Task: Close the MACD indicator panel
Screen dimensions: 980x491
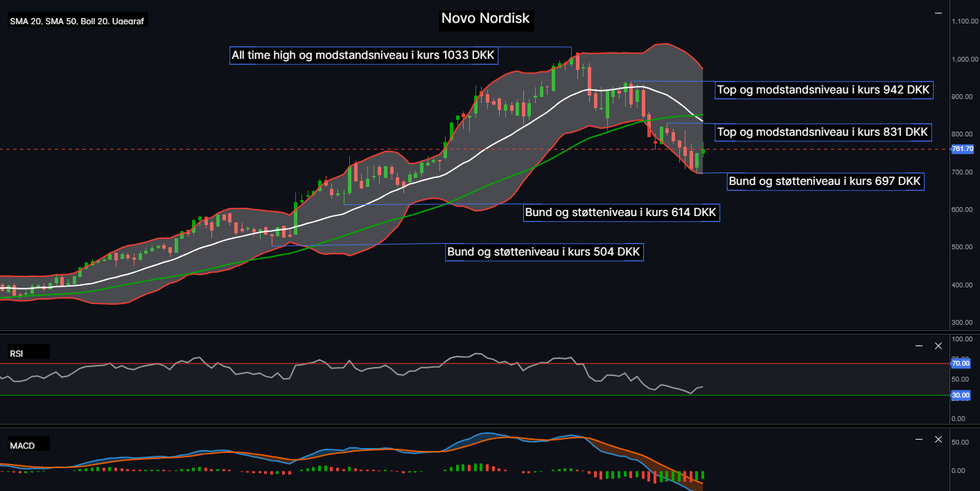Action: [x=938, y=439]
